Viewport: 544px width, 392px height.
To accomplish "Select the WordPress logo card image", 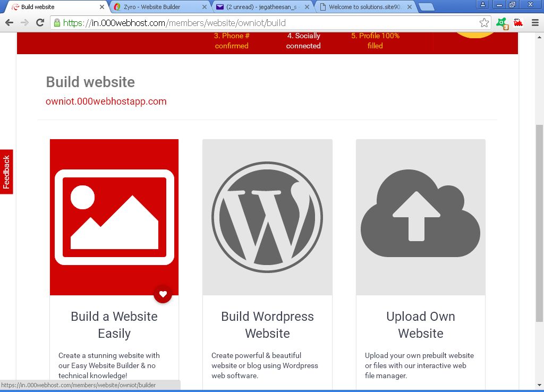I will click(268, 217).
